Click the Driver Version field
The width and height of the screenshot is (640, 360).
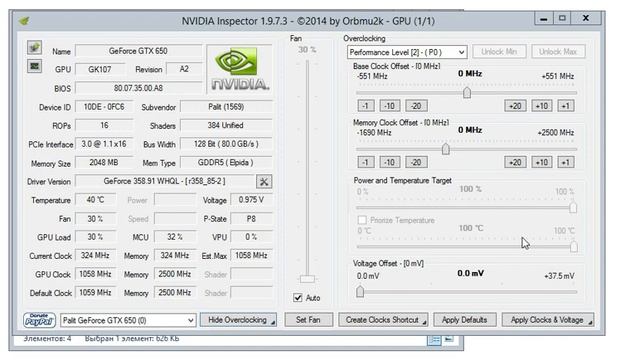164,181
